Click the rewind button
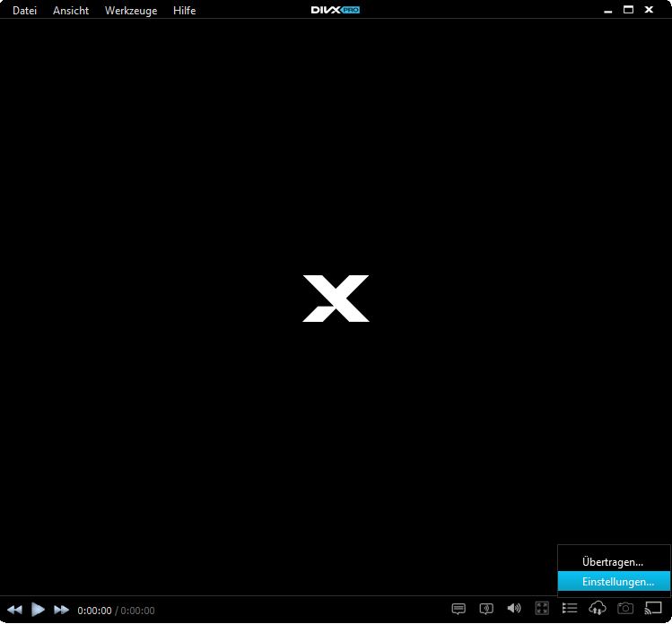 pyautogui.click(x=14, y=610)
